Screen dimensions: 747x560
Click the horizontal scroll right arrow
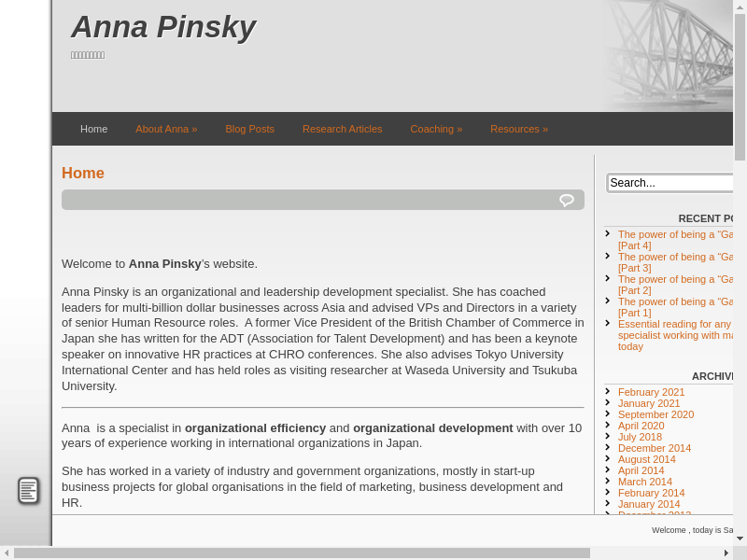point(726,553)
